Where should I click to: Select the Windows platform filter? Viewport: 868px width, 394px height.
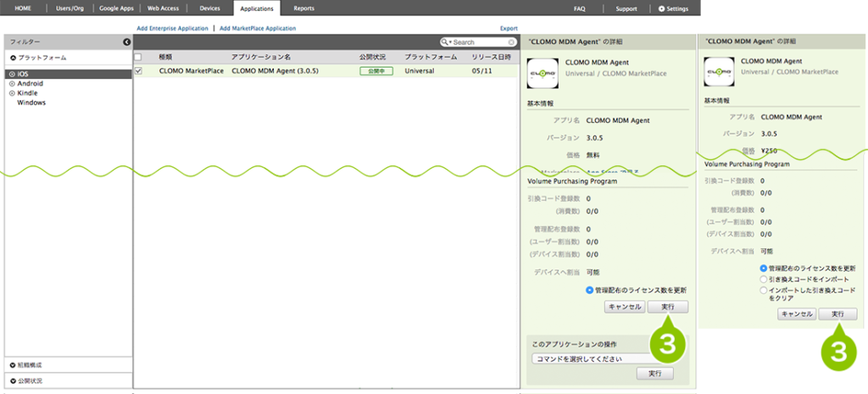(x=31, y=103)
